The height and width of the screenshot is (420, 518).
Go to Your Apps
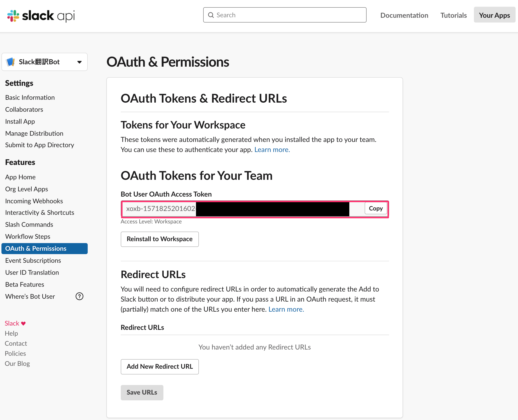pyautogui.click(x=494, y=15)
